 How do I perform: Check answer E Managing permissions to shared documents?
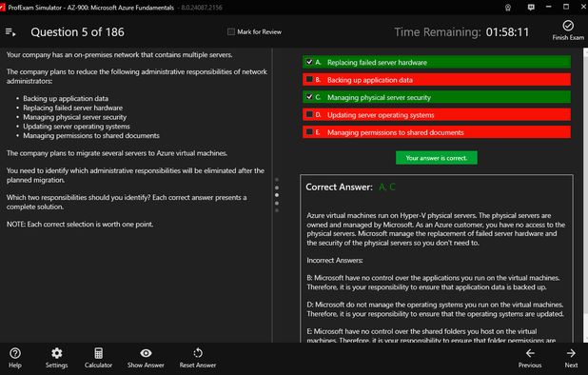(309, 131)
